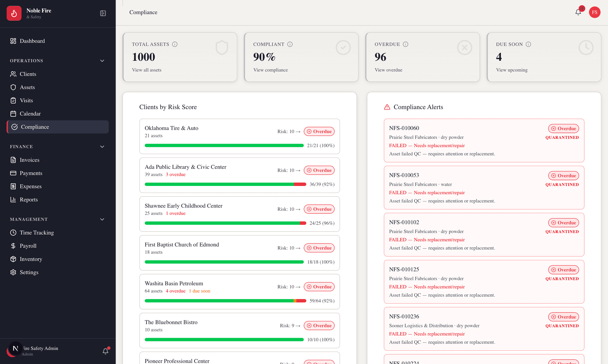This screenshot has width=608, height=364.
Task: Open the View overdue link
Action: tap(388, 70)
